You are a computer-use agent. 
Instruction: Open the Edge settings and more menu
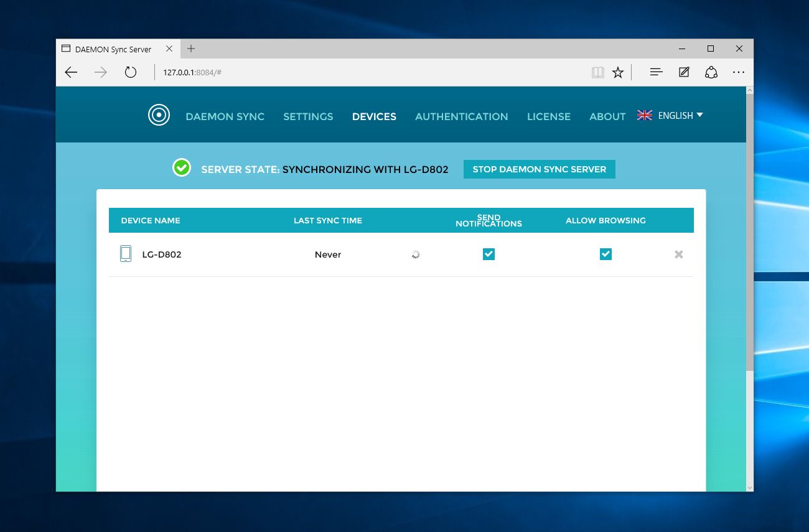click(x=738, y=72)
